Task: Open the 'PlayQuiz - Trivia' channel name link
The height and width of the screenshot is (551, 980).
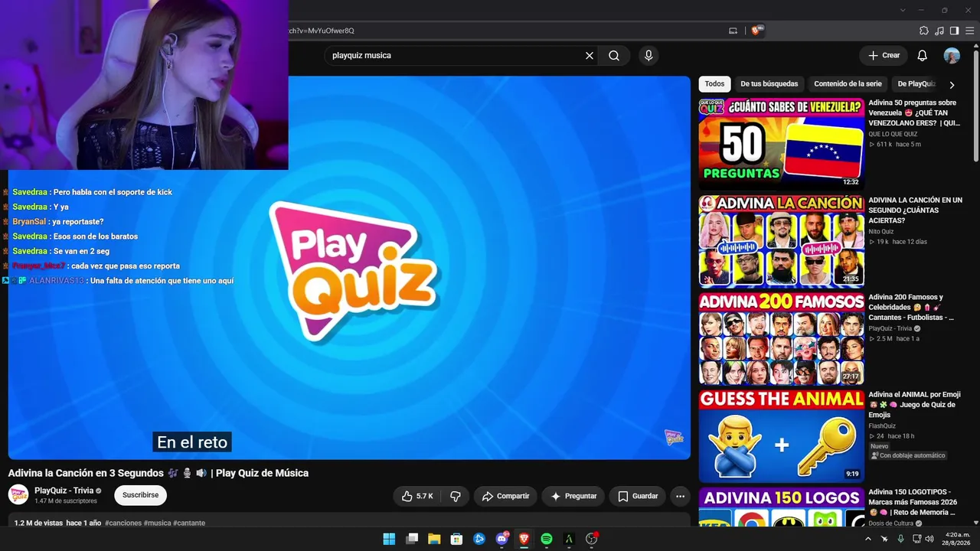Action: [64, 491]
